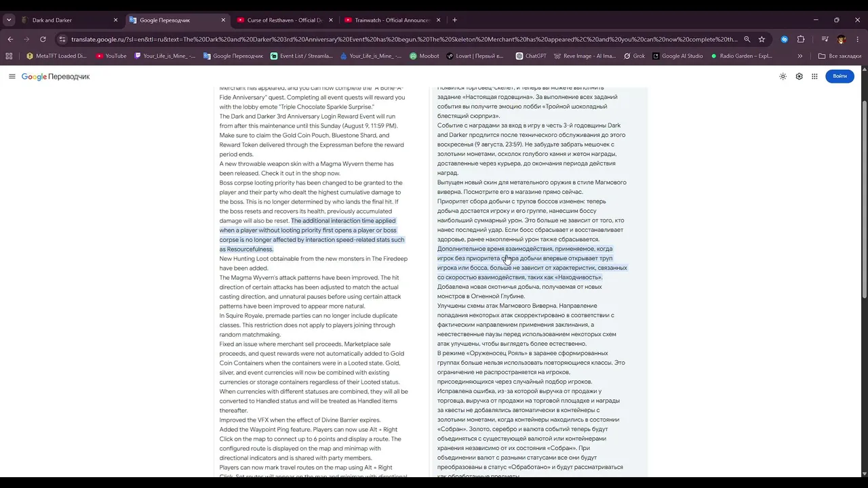Viewport: 868px width, 488px height.
Task: Open the bookmarks bar apps grid icon
Action: tap(10, 56)
